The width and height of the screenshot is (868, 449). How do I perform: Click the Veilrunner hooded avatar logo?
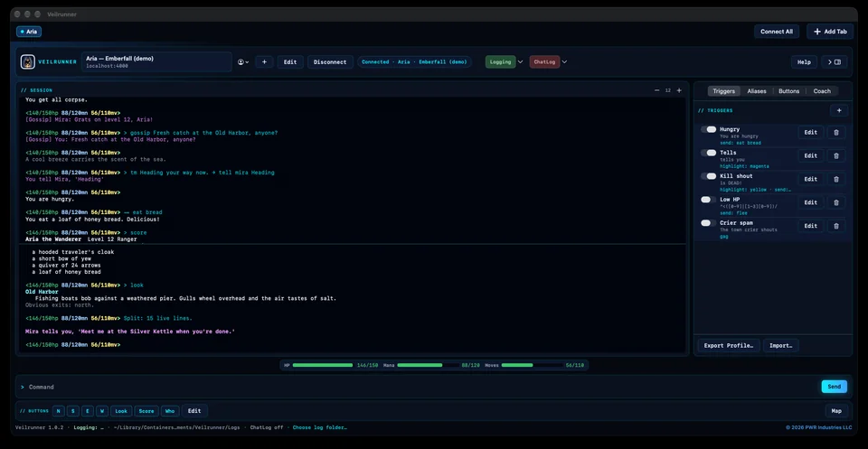(28, 62)
